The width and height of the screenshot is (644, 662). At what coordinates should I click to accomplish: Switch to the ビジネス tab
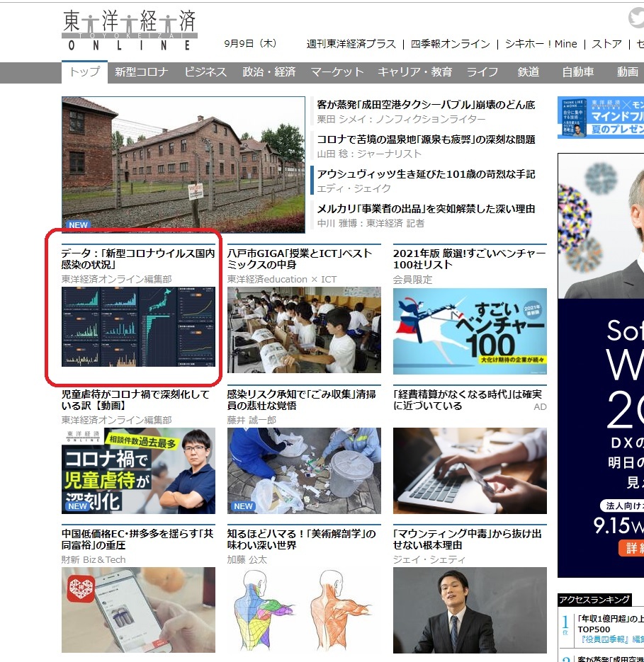[205, 72]
